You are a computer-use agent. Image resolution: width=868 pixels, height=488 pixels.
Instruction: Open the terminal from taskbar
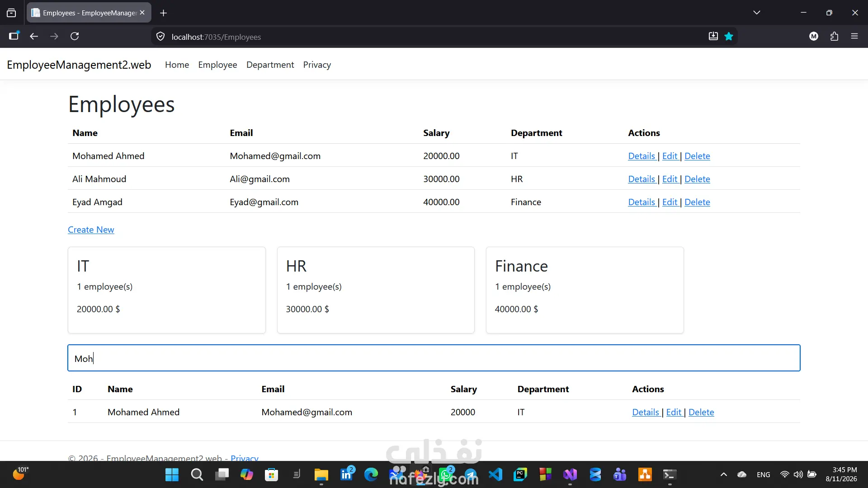pyautogui.click(x=670, y=474)
